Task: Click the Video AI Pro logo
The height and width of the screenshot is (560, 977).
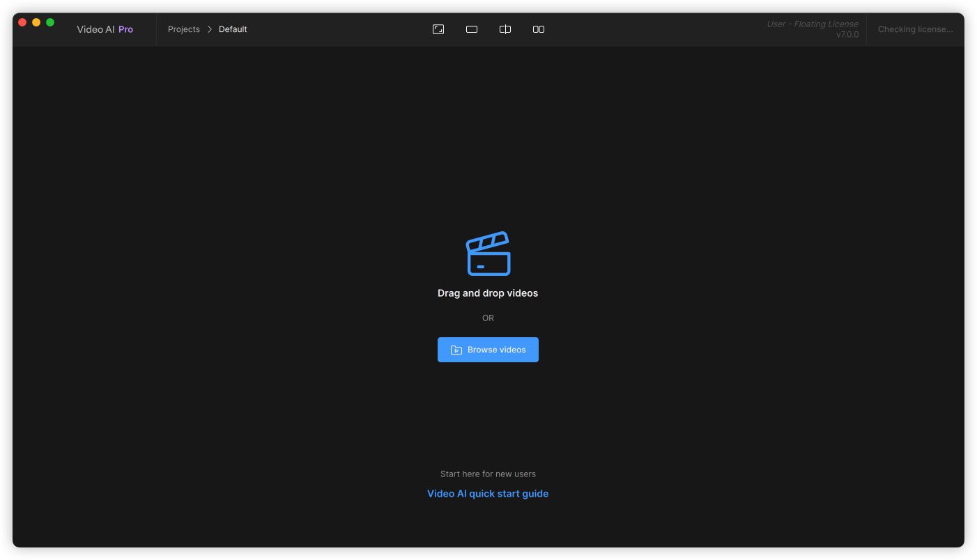Action: click(96, 29)
